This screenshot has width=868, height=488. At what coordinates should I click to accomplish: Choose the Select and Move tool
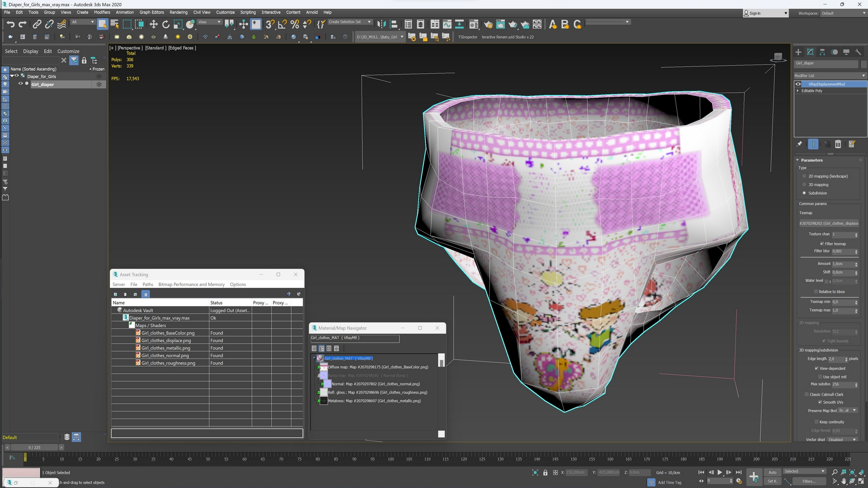click(x=153, y=24)
